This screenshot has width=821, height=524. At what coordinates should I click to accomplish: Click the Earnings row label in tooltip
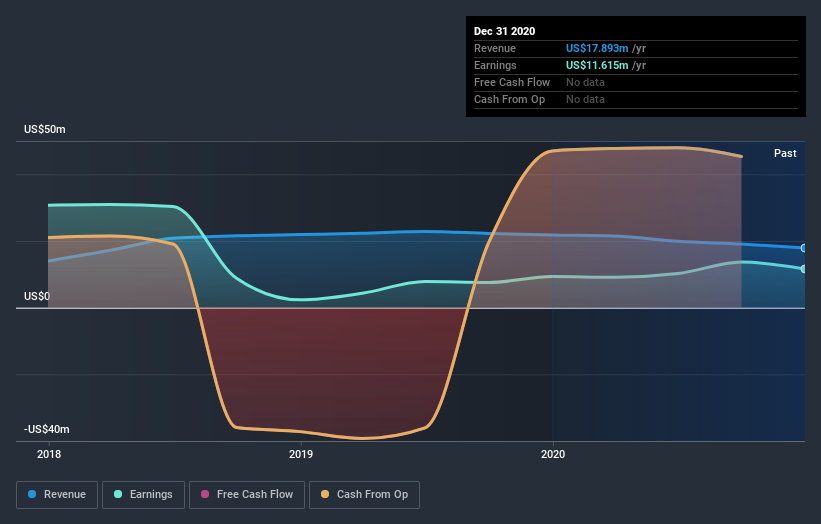tap(495, 65)
